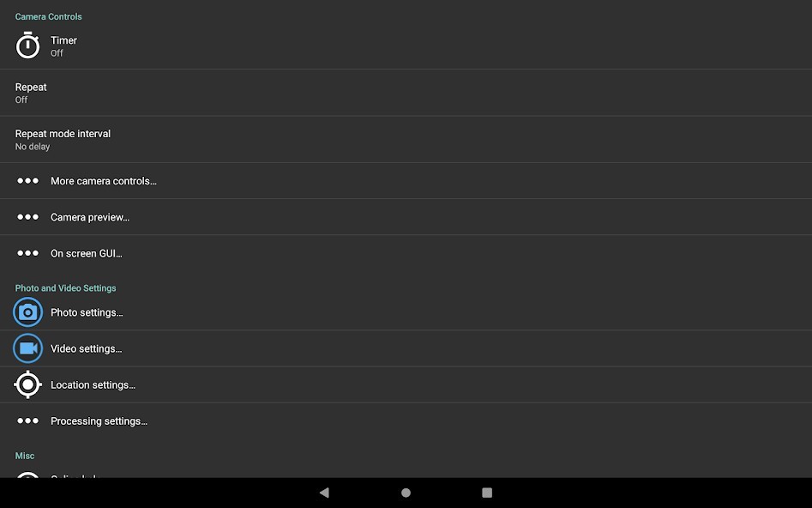Tap the Timer stopwatch icon

pyautogui.click(x=27, y=45)
